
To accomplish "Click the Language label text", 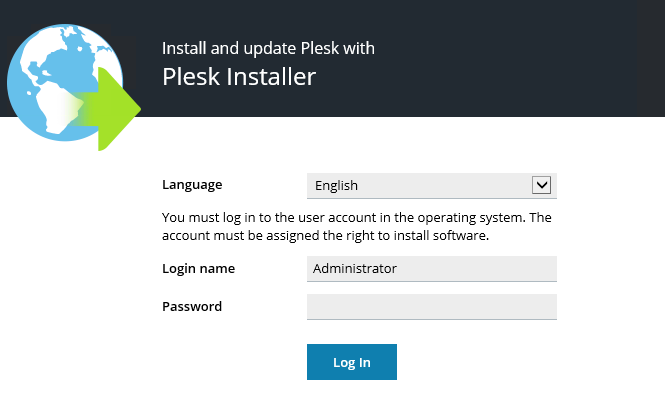I will point(192,185).
